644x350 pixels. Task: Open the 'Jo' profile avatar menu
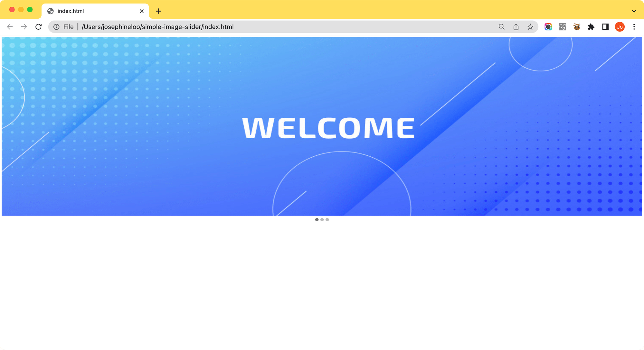620,27
